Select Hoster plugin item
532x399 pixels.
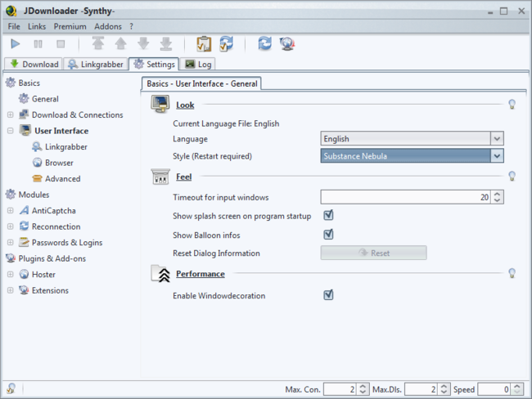click(37, 274)
